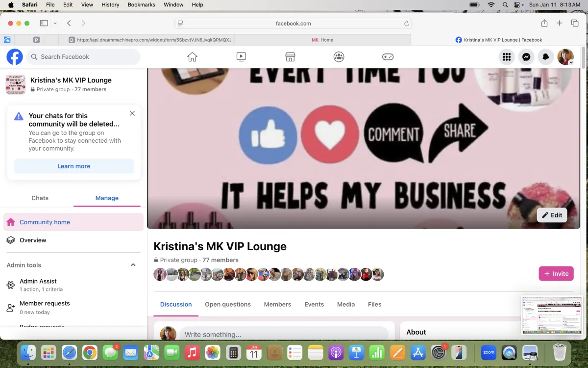
Task: Click the Learn more button
Action: [x=74, y=166]
